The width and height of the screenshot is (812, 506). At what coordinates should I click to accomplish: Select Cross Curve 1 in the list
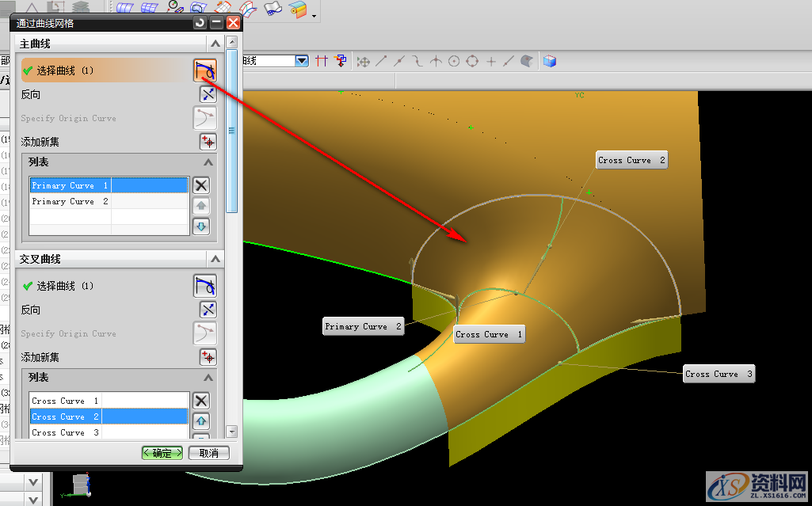tap(65, 401)
